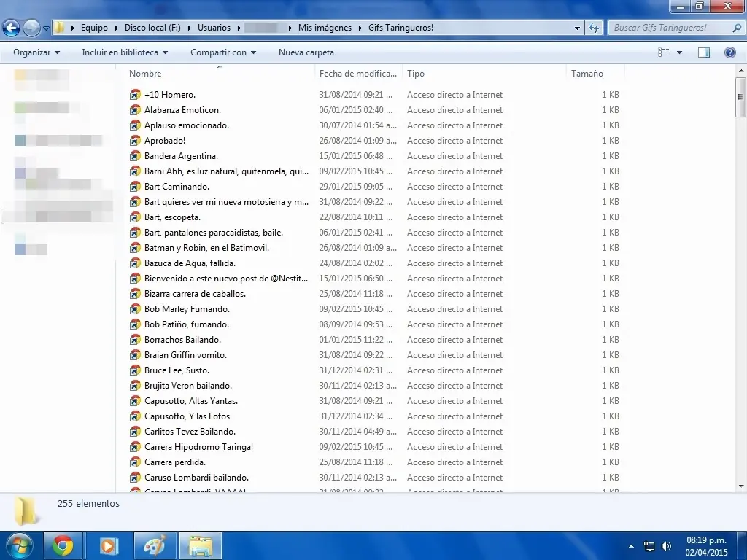Click the icon of Carrera perdida.
Screen dimensions: 747x560
click(135, 462)
